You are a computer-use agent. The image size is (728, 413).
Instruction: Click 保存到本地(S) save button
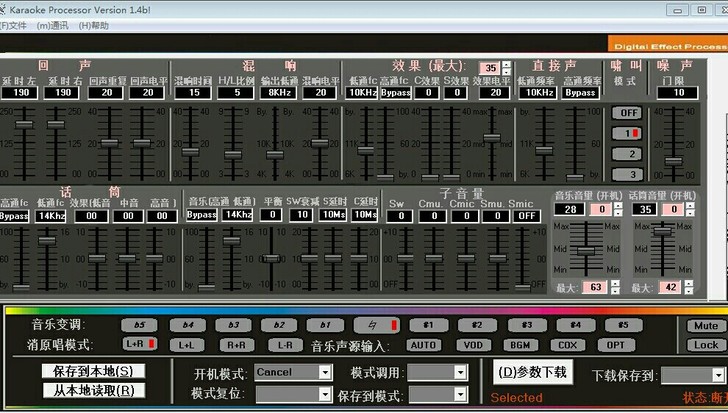[x=93, y=371]
